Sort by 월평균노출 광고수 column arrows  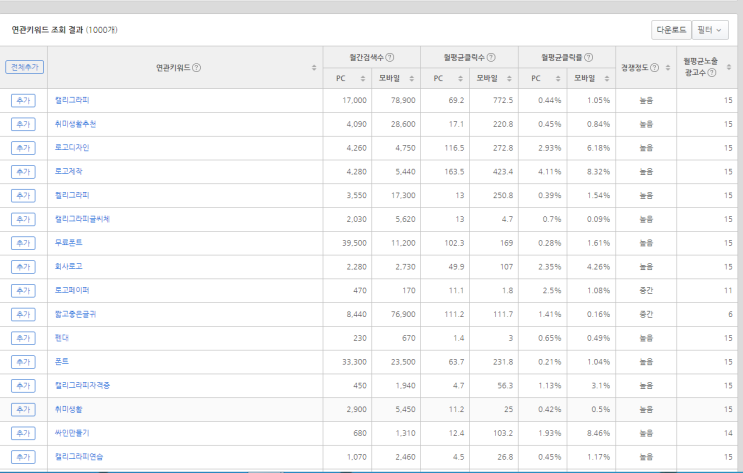[729, 67]
